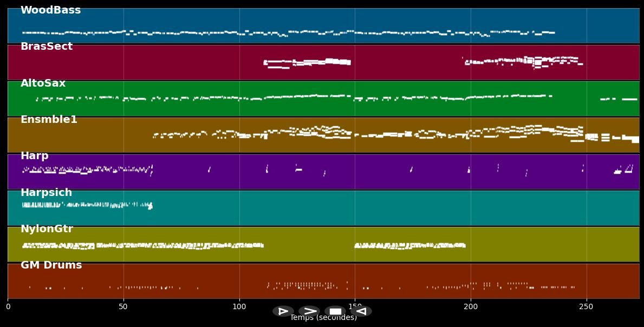Click the AltoSax track name
Image resolution: width=644 pixels, height=327 pixels.
(x=43, y=83)
